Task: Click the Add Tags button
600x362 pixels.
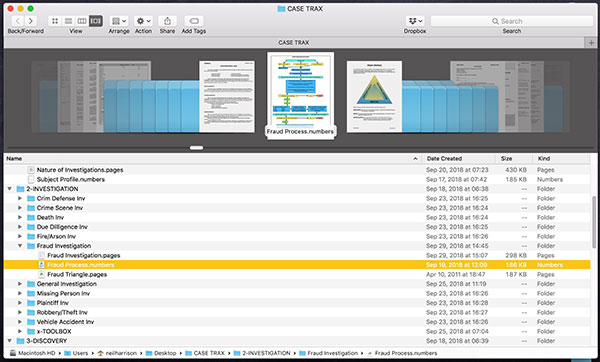Action: tap(194, 21)
